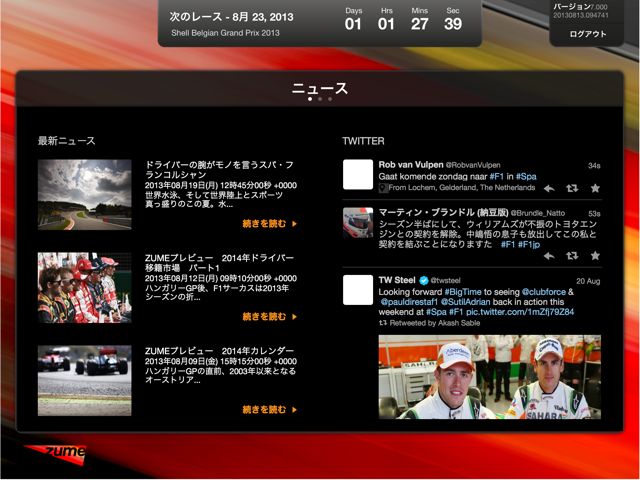Click the 53s tweet timestamp

click(594, 214)
